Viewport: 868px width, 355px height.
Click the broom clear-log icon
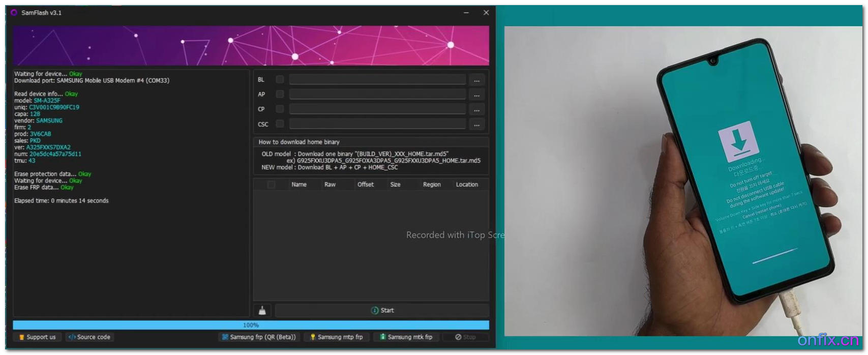point(262,310)
